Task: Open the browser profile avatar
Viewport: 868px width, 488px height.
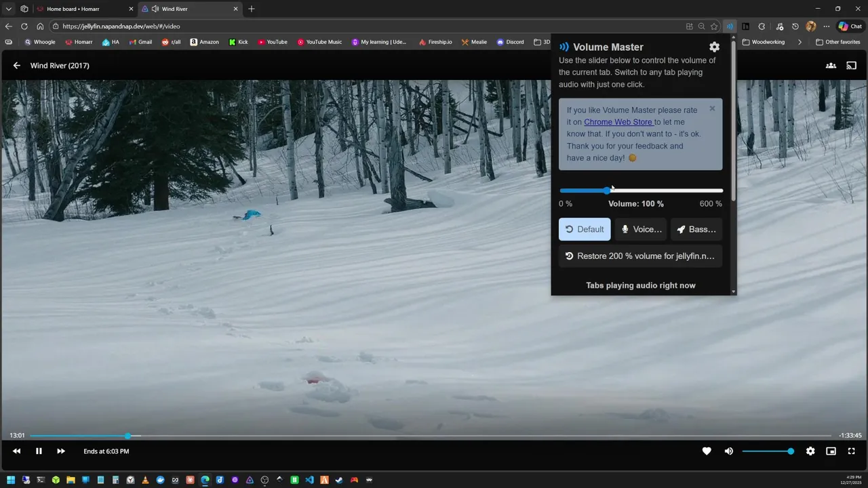Action: pyautogui.click(x=811, y=26)
